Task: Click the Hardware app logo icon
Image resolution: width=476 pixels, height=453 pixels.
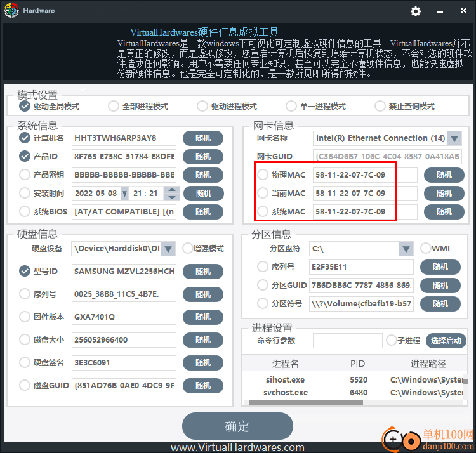Action: [x=11, y=11]
